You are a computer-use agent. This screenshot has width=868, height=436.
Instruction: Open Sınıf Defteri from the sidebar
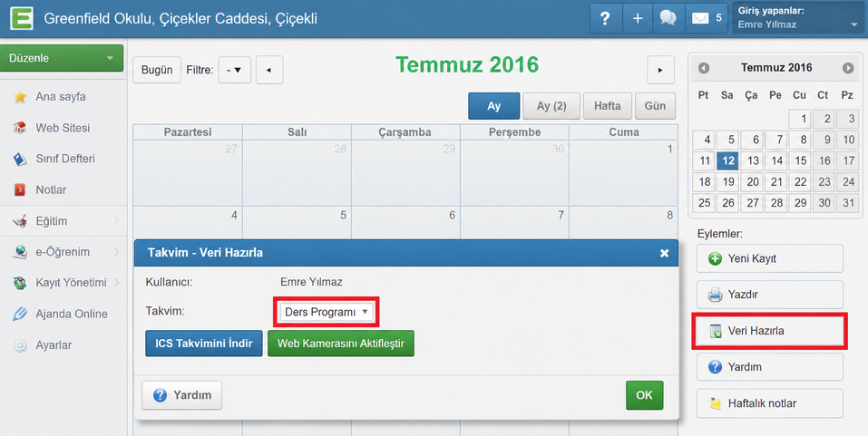click(63, 159)
